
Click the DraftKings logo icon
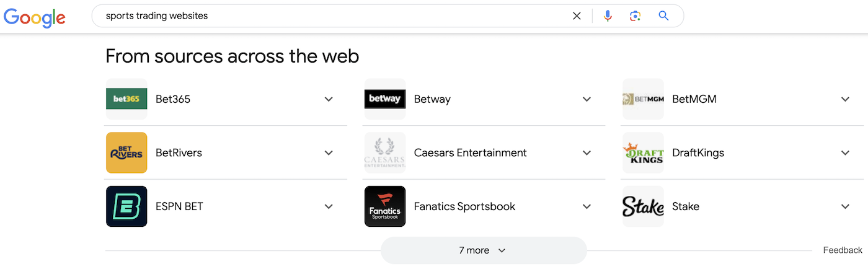[x=643, y=152]
